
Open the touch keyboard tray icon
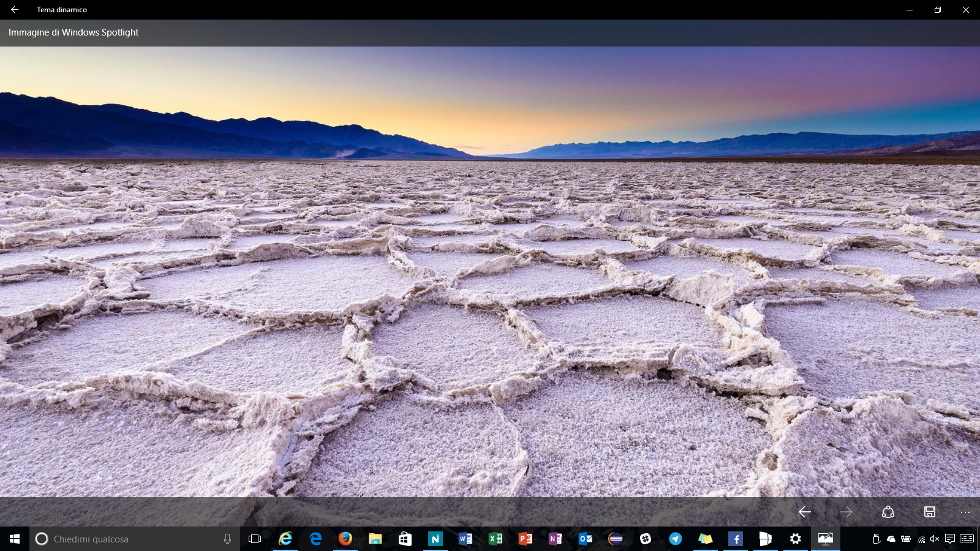(x=967, y=539)
